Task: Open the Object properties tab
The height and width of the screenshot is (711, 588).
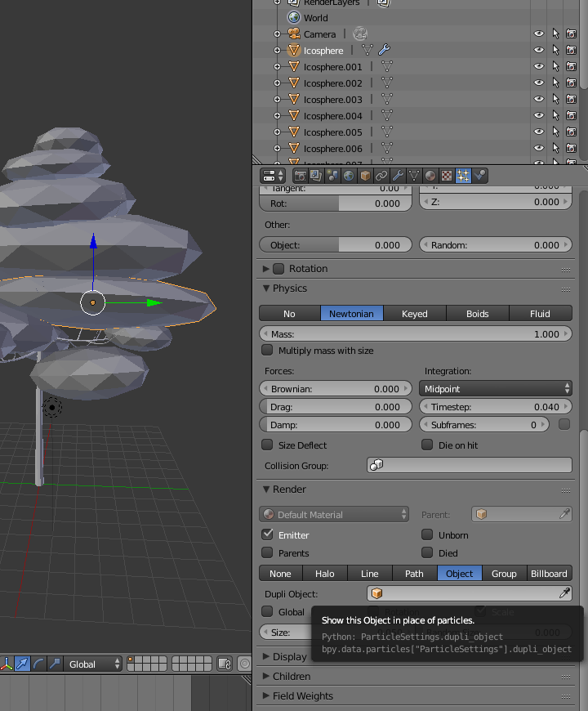Action: (365, 176)
